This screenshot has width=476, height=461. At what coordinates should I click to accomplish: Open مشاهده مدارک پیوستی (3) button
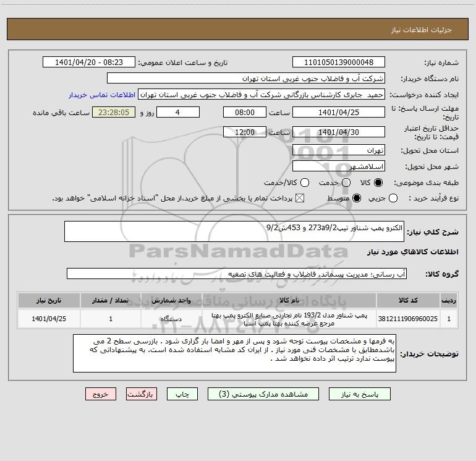263,394
